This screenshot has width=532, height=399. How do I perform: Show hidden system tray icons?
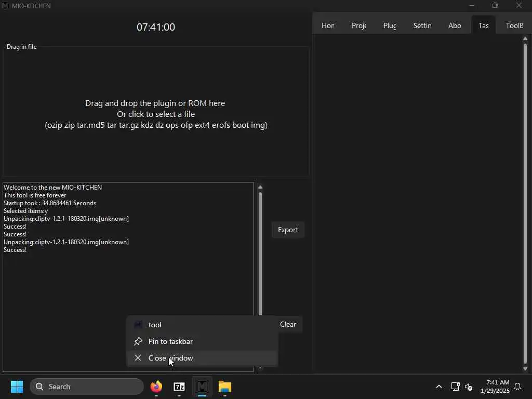click(438, 387)
